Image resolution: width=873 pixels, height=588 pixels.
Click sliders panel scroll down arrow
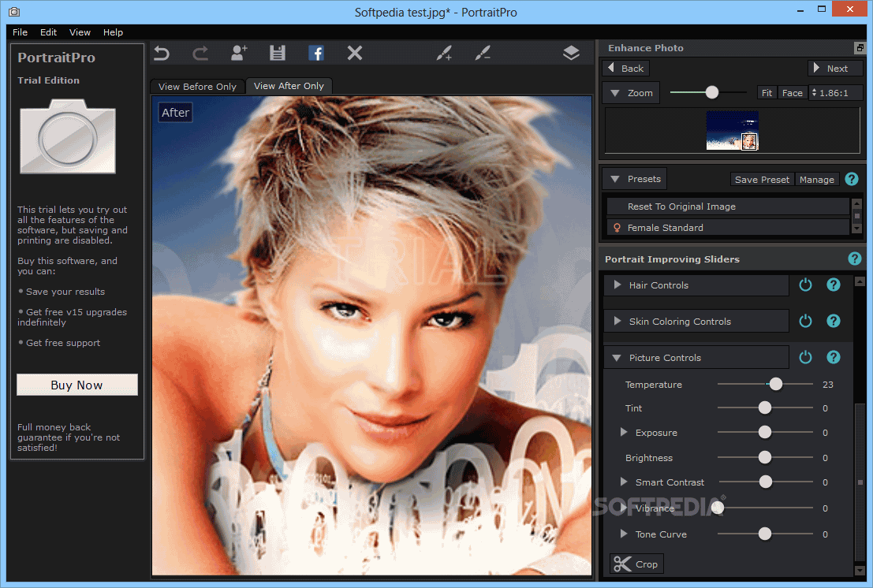pyautogui.click(x=860, y=571)
